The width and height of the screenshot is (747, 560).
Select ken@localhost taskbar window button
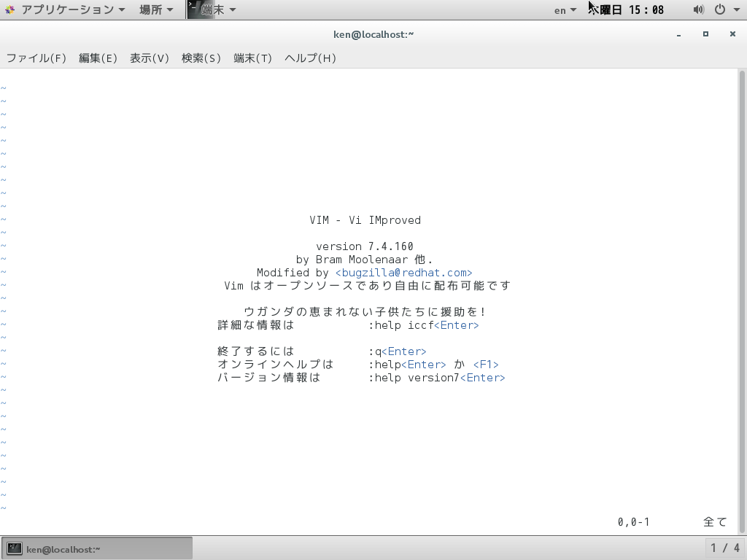pos(97,549)
